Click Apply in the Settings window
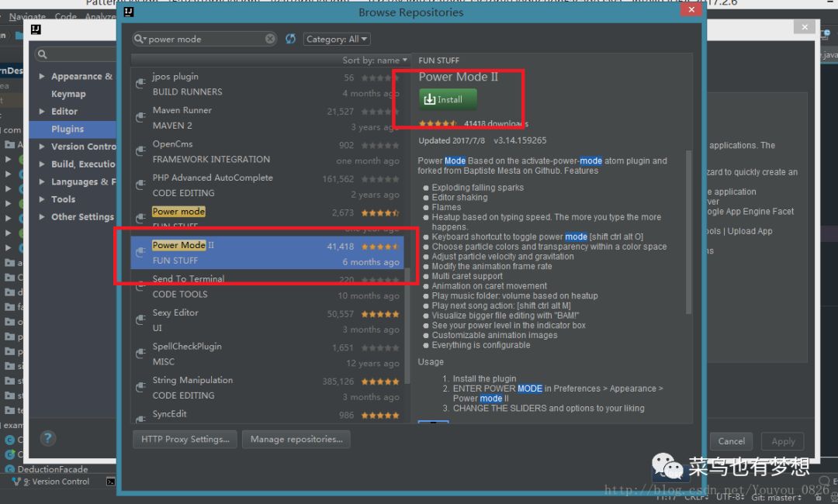This screenshot has width=838, height=504. point(783,441)
